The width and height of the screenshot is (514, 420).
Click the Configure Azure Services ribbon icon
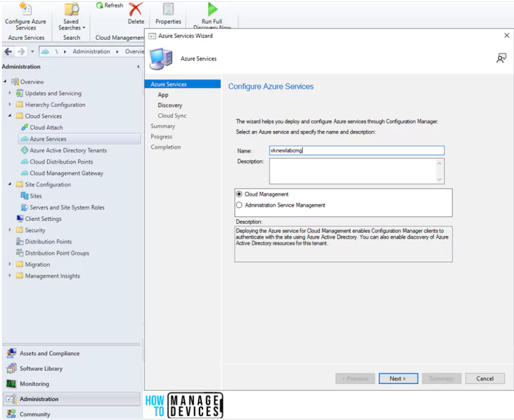[x=25, y=9]
